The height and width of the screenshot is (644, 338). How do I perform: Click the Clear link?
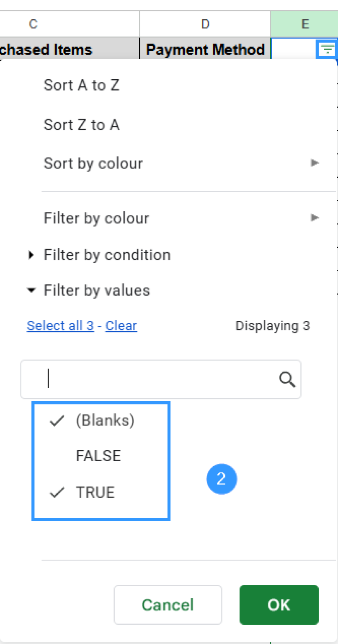coord(121,325)
